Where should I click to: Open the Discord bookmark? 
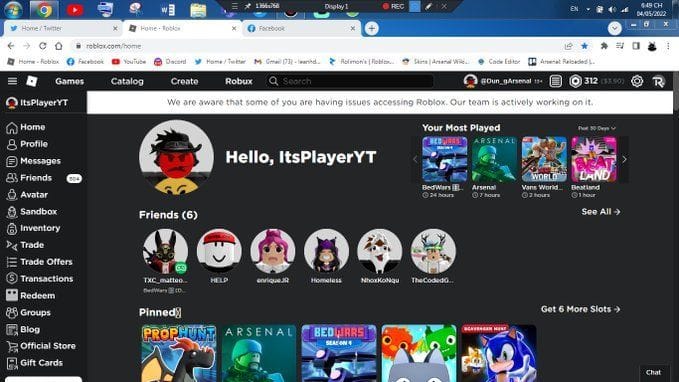170,62
